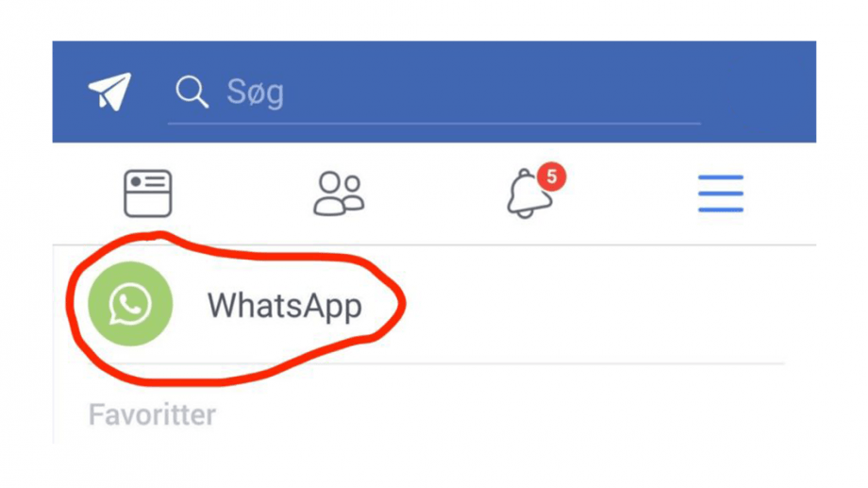Tap the magnifying glass search icon
Image resolution: width=868 pixels, height=488 pixels.
pos(192,92)
